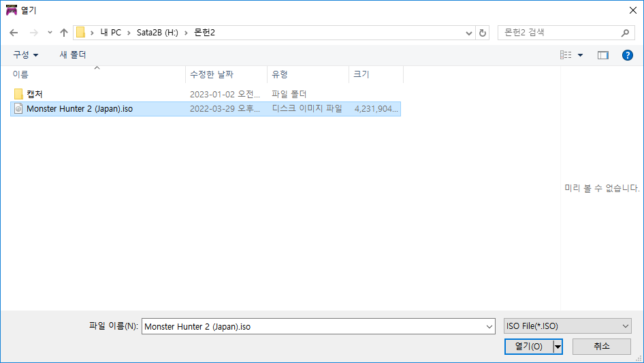Click the '열기(O)' open button
Screen dimensions: 644x363
(529, 347)
